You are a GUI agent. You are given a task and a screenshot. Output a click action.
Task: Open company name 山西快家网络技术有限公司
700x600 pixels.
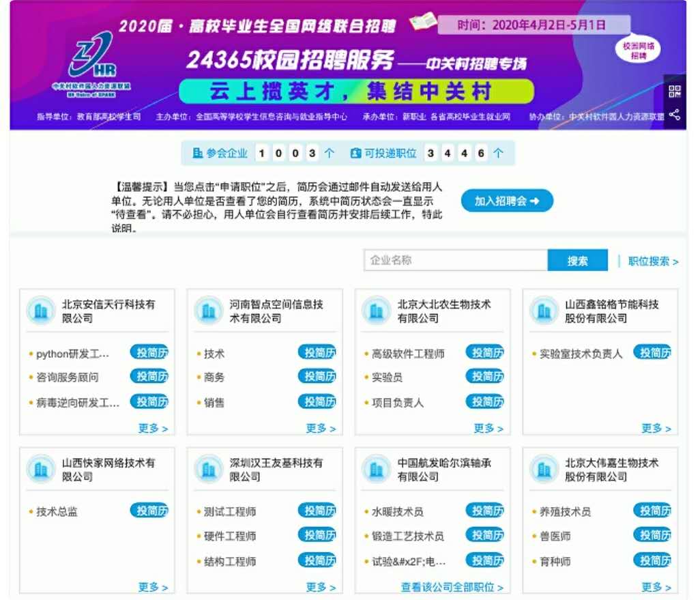coord(108,470)
